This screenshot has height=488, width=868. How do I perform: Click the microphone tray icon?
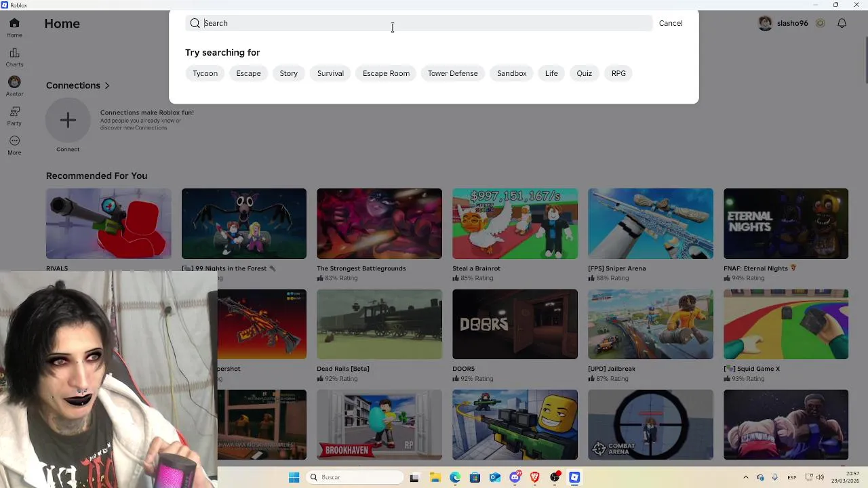(774, 477)
